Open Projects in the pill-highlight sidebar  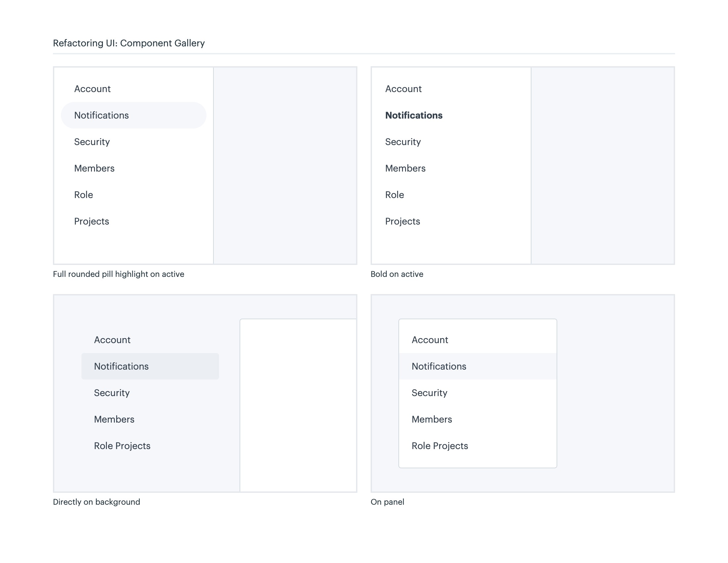tap(92, 221)
